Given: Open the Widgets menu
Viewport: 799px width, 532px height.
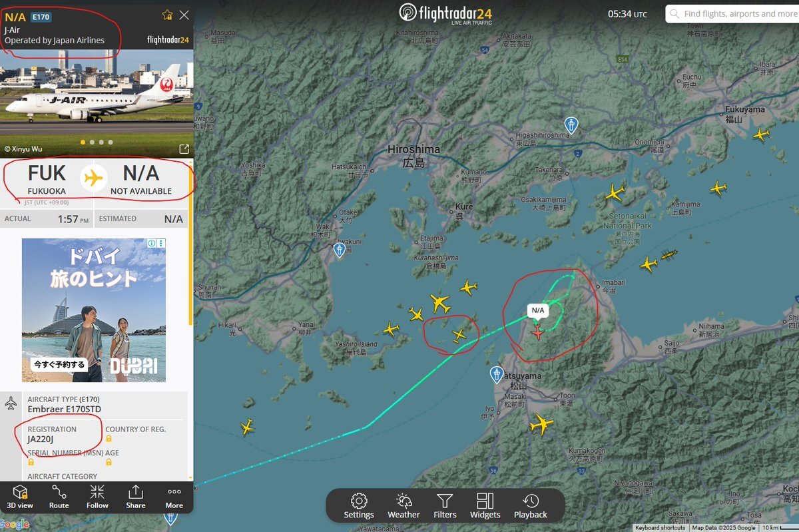Looking at the screenshot, I should click(x=485, y=506).
